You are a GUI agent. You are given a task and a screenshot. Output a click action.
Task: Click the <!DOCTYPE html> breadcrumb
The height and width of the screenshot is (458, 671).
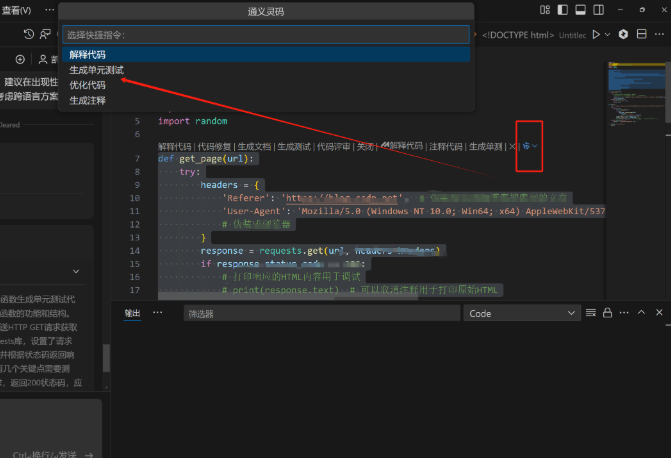[518, 35]
